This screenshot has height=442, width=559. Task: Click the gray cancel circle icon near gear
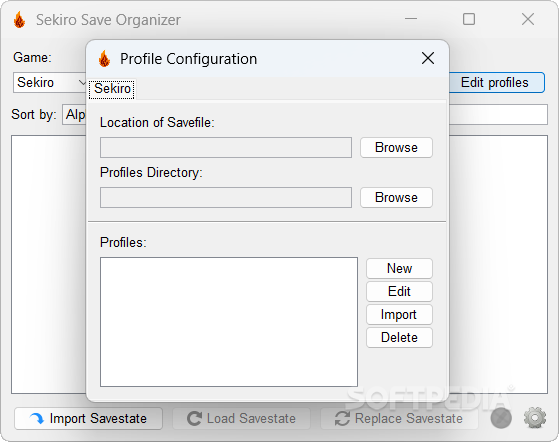click(x=501, y=418)
